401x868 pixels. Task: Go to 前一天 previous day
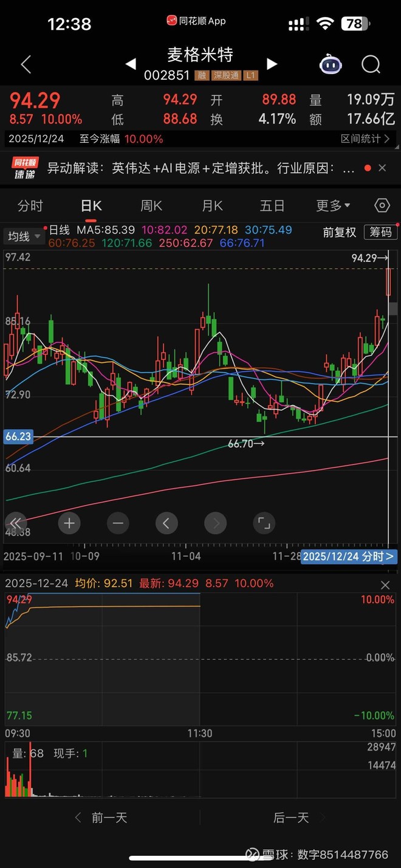coord(101,818)
